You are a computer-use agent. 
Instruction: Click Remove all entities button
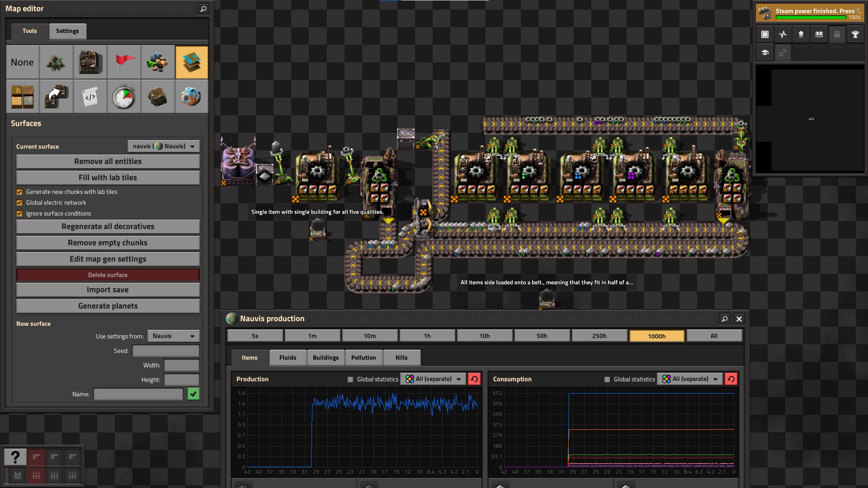108,162
